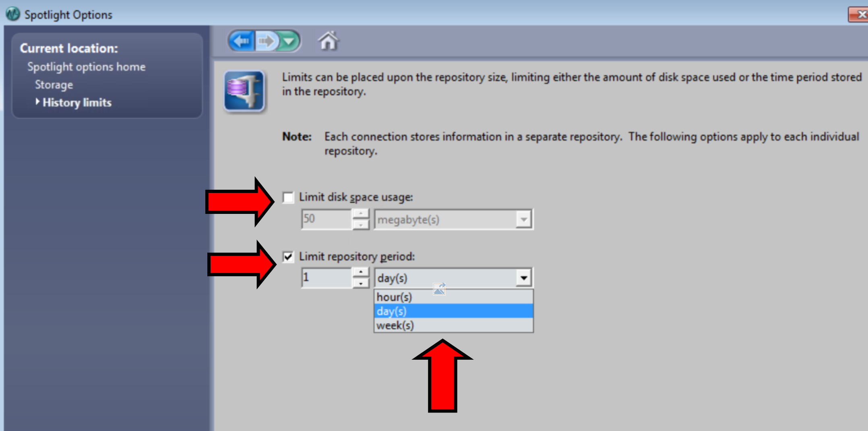This screenshot has height=431, width=868.
Task: Increase the disk space value spinner
Action: point(361,214)
